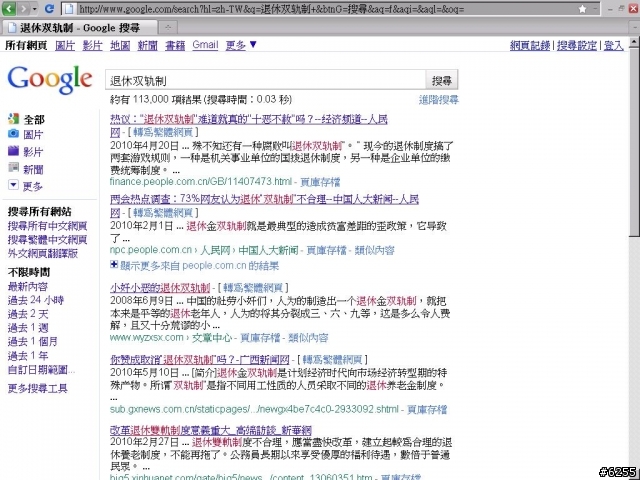Open 圖片 in the top navigation bar
This screenshot has width=640, height=480.
pos(65,45)
